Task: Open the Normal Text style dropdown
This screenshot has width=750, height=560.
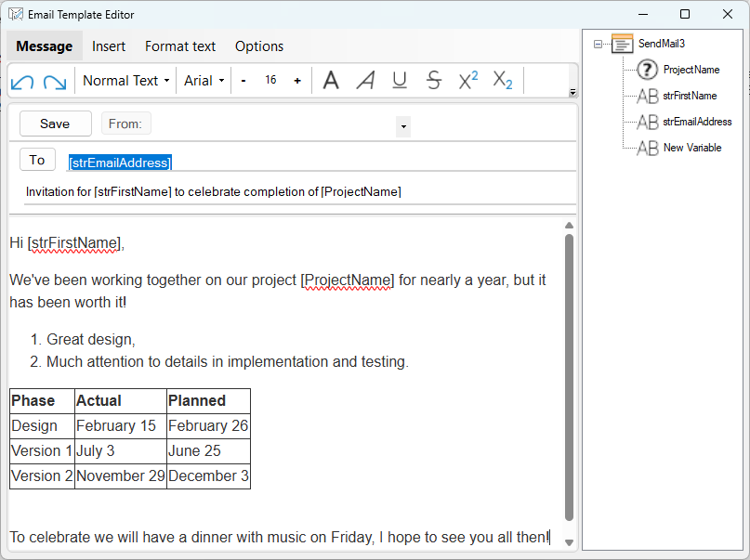Action: tap(125, 81)
